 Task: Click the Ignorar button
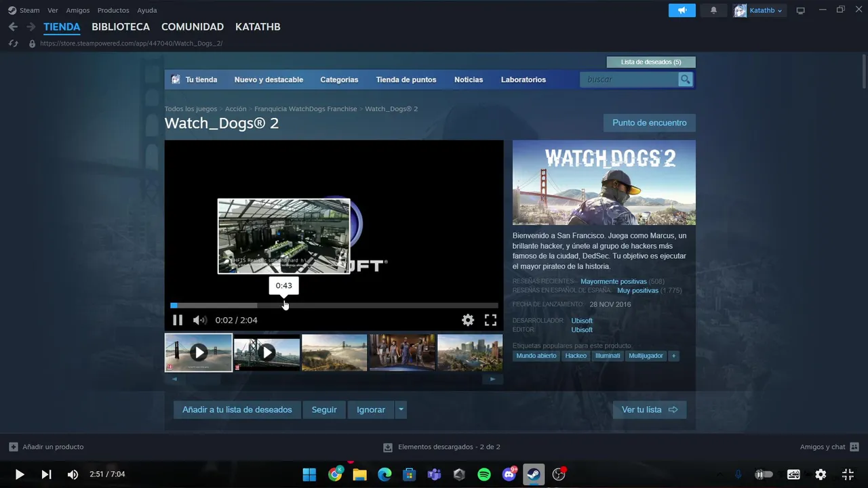point(371,409)
